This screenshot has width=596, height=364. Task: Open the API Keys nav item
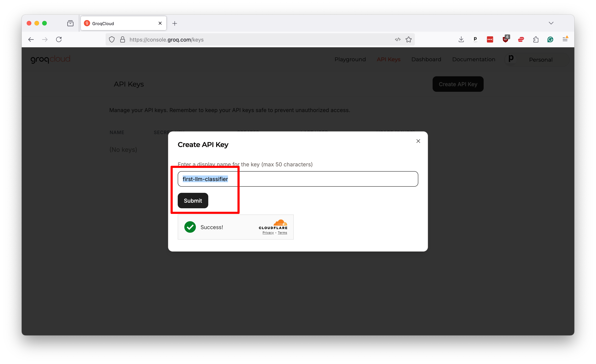pyautogui.click(x=389, y=59)
